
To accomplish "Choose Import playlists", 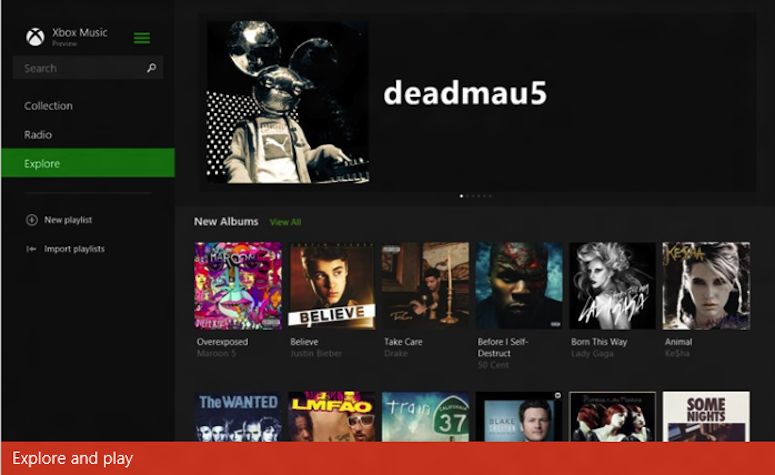I will pyautogui.click(x=74, y=249).
